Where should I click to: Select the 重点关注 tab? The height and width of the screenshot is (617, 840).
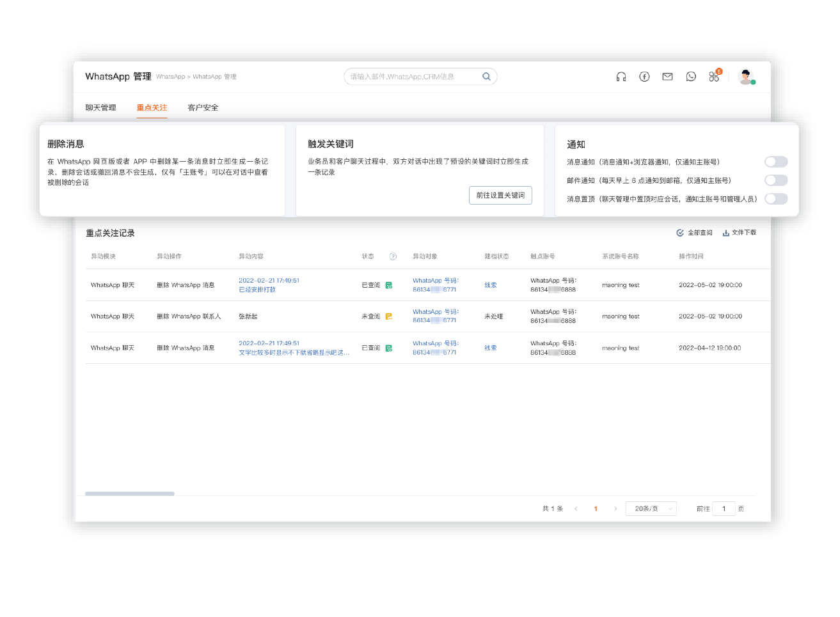pyautogui.click(x=152, y=107)
